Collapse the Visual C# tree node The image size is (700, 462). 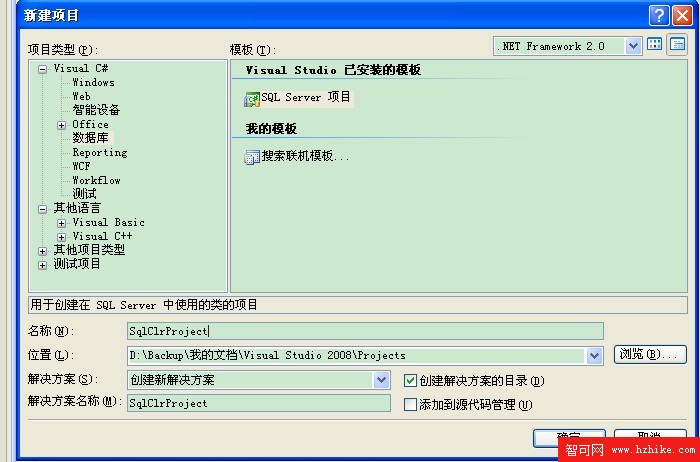[42, 69]
